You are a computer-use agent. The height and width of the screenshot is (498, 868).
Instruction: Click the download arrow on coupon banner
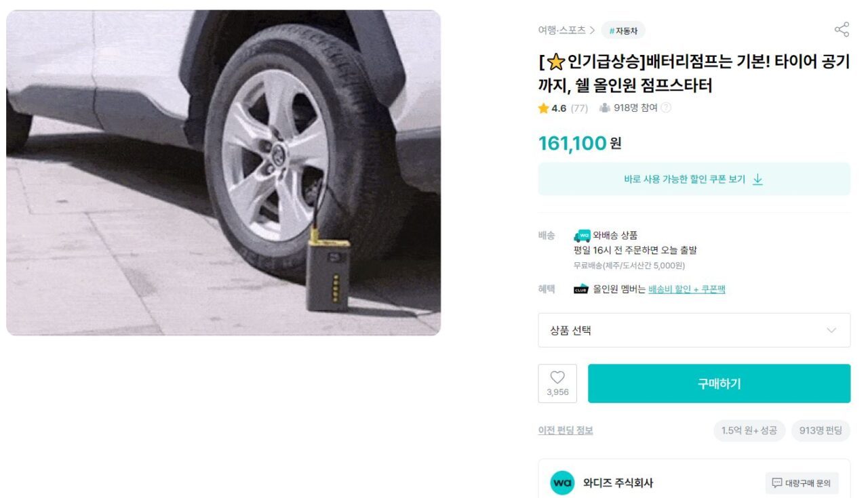pyautogui.click(x=758, y=180)
